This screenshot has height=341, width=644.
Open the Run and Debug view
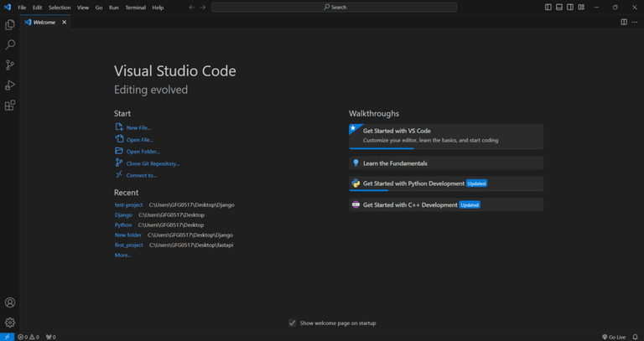pos(10,85)
